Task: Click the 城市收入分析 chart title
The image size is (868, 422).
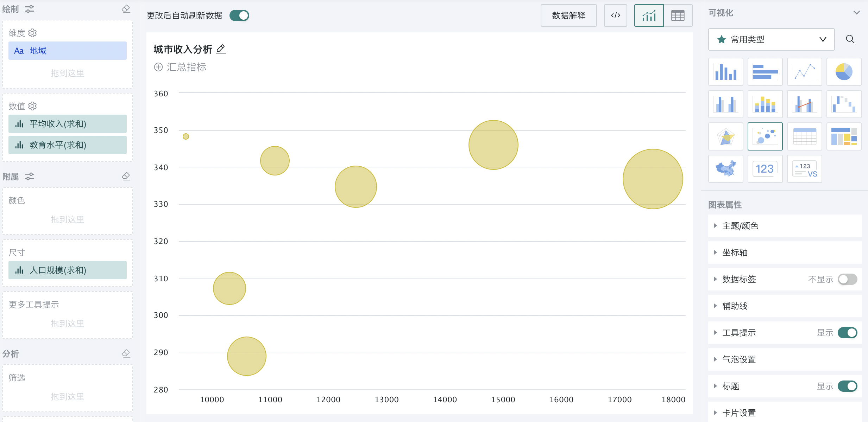Action: [183, 49]
